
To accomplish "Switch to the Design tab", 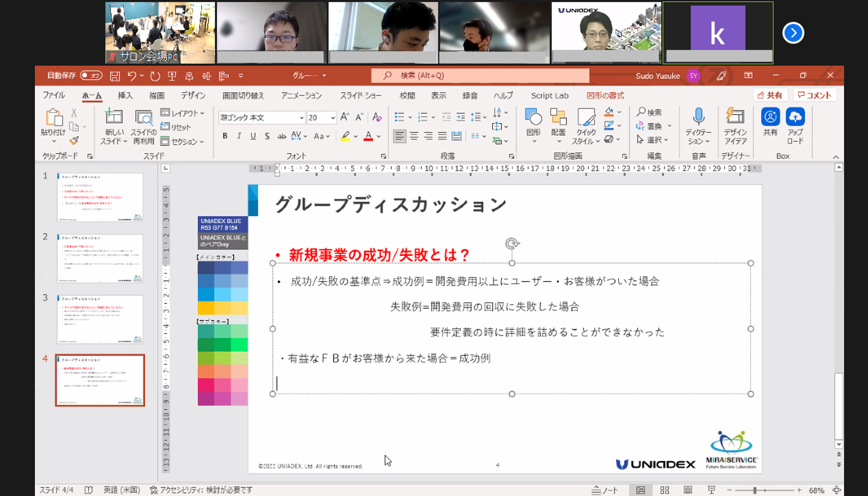I will click(193, 96).
